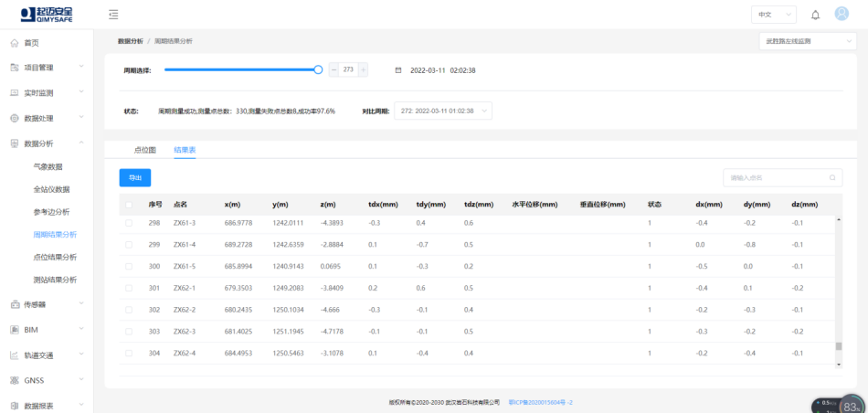Click the table scrollbar up arrow
868x413 pixels.
(x=838, y=220)
